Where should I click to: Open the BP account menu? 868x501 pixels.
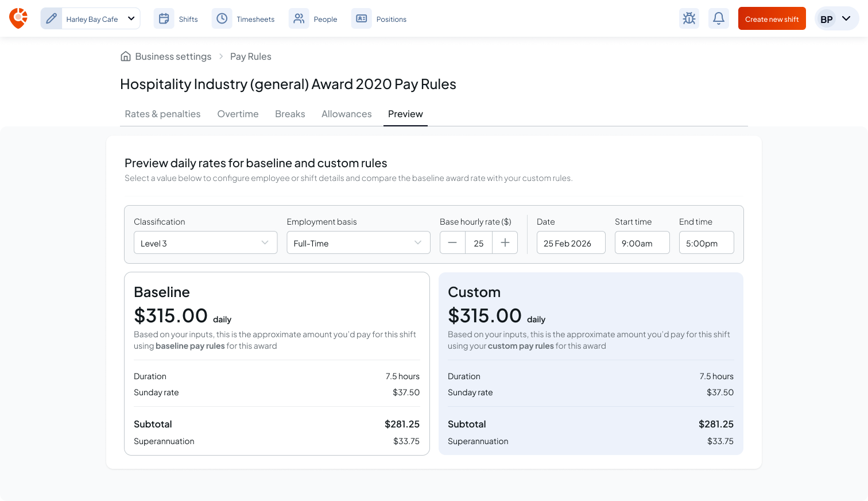point(836,18)
